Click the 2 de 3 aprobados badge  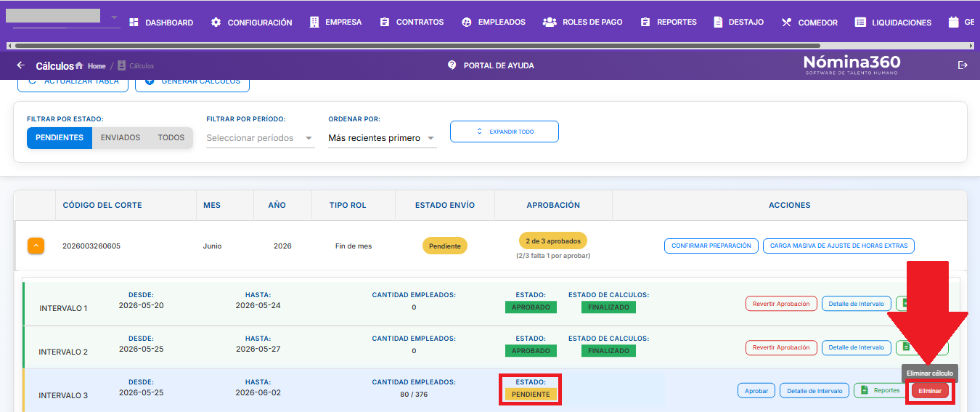(553, 241)
